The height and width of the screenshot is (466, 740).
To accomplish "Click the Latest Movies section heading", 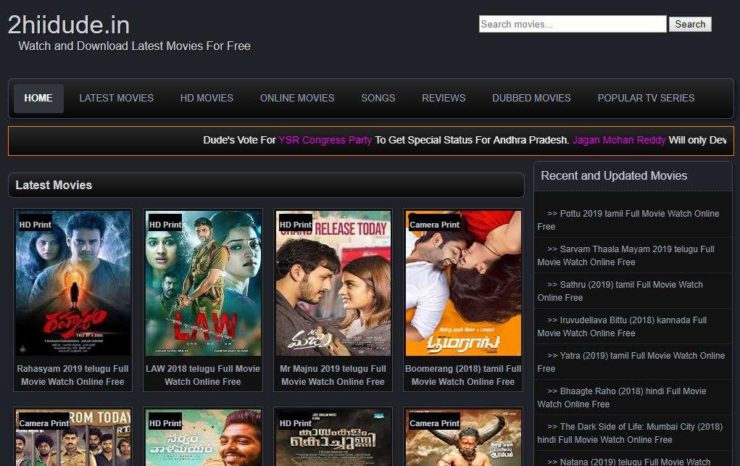I will click(x=54, y=185).
